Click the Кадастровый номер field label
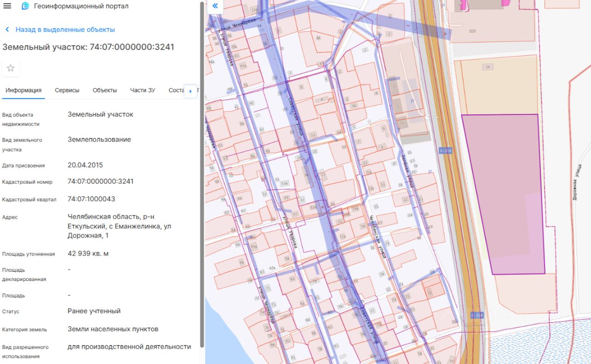591x364 pixels. [x=27, y=182]
